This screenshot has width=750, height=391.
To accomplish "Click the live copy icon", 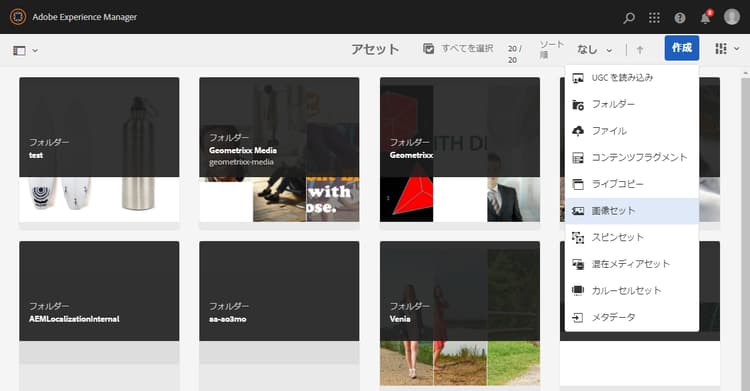I will point(578,184).
